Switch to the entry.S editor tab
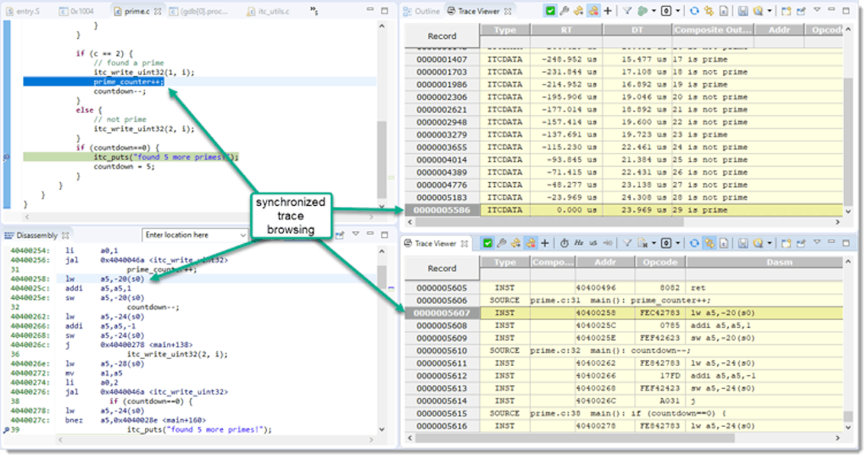Screen dimensions: 868x459 coord(23,11)
